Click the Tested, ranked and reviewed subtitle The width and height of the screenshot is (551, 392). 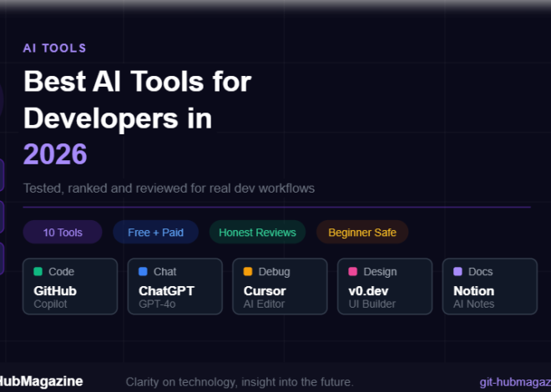[x=169, y=188]
